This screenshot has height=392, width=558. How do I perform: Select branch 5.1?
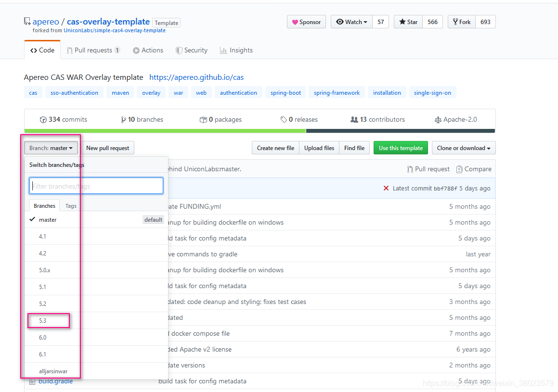(x=96, y=287)
